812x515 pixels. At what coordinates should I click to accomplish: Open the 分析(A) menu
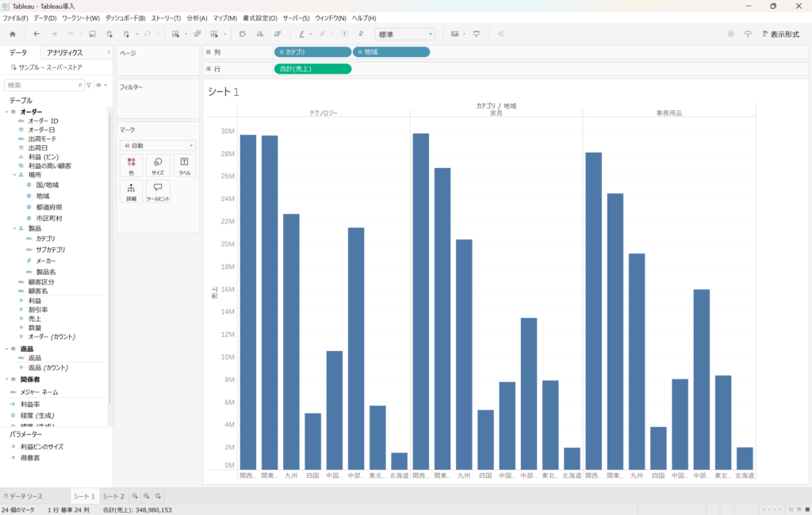pyautogui.click(x=197, y=17)
